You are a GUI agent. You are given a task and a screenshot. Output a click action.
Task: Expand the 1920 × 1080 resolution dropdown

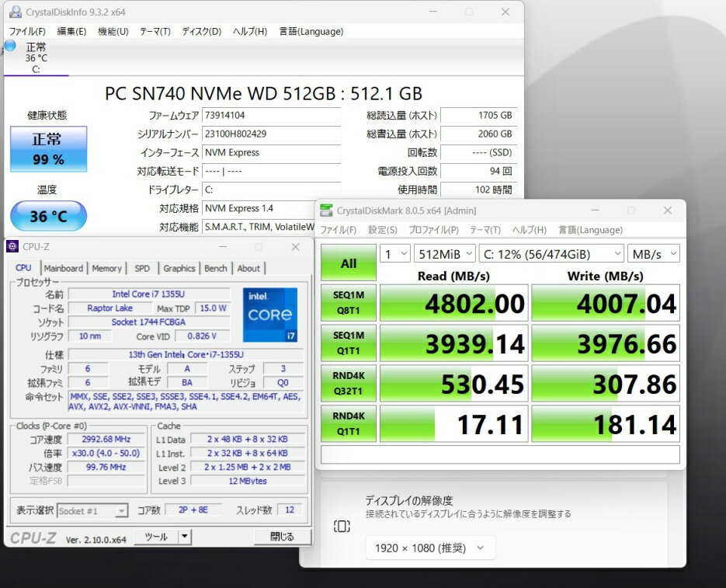430,548
